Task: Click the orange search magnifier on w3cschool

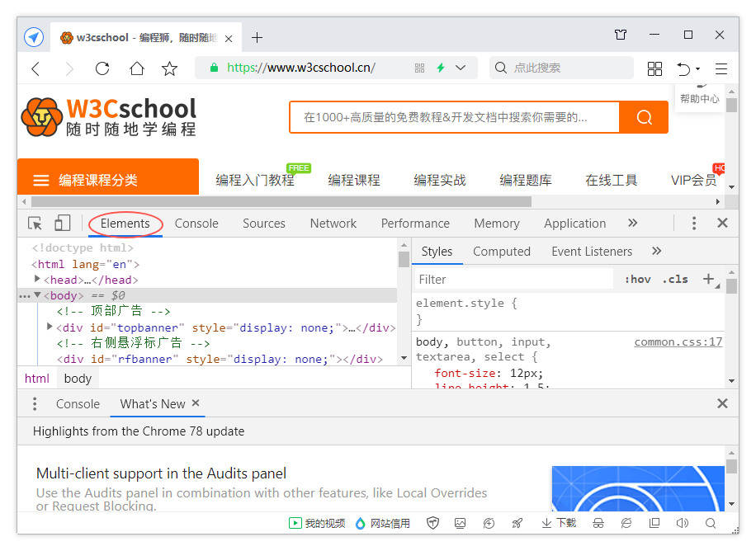Action: pos(643,117)
